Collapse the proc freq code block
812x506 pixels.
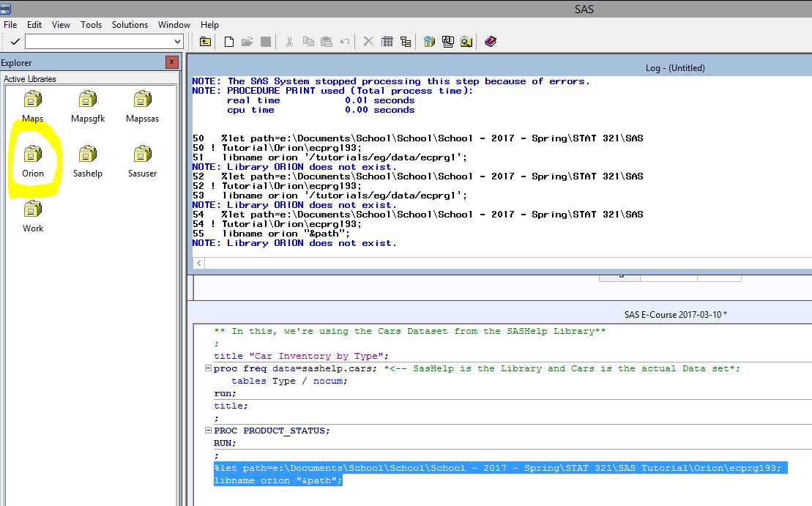[208, 368]
